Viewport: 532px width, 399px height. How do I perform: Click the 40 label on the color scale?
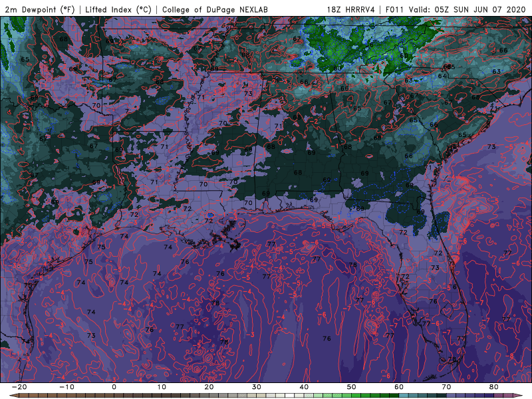(x=304, y=387)
